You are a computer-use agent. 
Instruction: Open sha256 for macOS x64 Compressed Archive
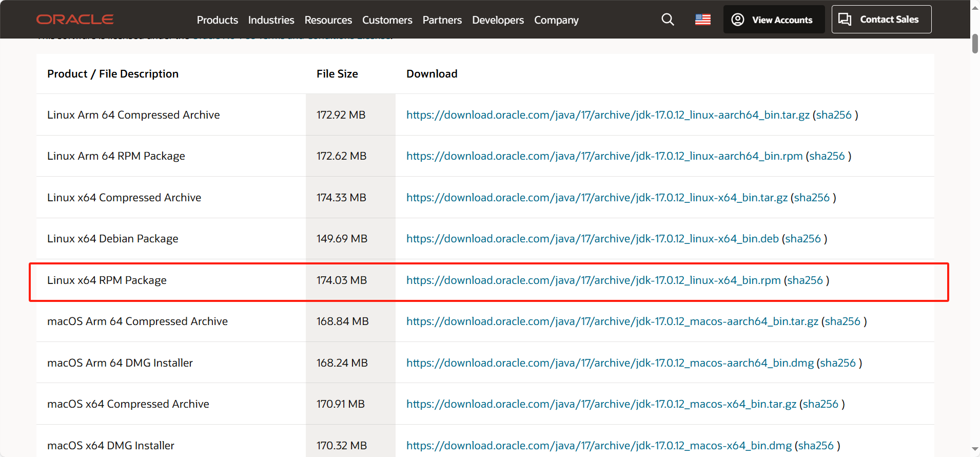click(x=820, y=404)
